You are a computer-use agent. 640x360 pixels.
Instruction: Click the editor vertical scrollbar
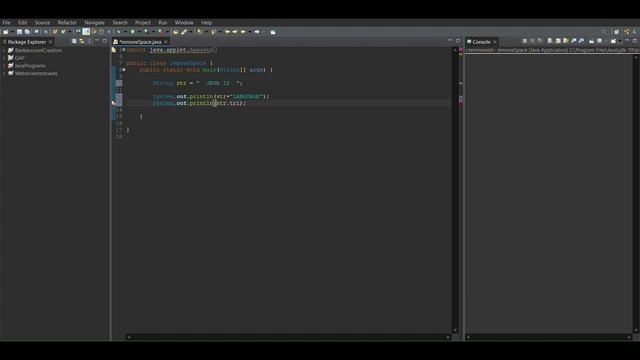[455, 191]
